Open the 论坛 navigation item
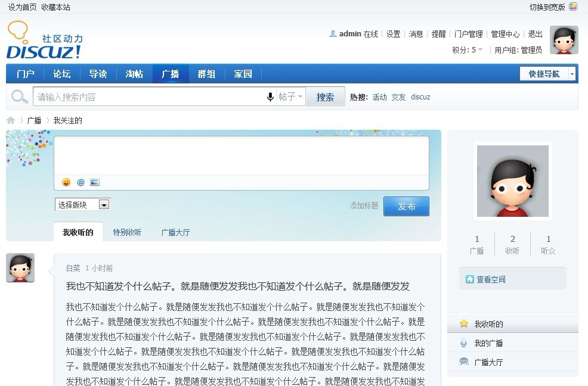588x386 pixels. click(x=62, y=74)
